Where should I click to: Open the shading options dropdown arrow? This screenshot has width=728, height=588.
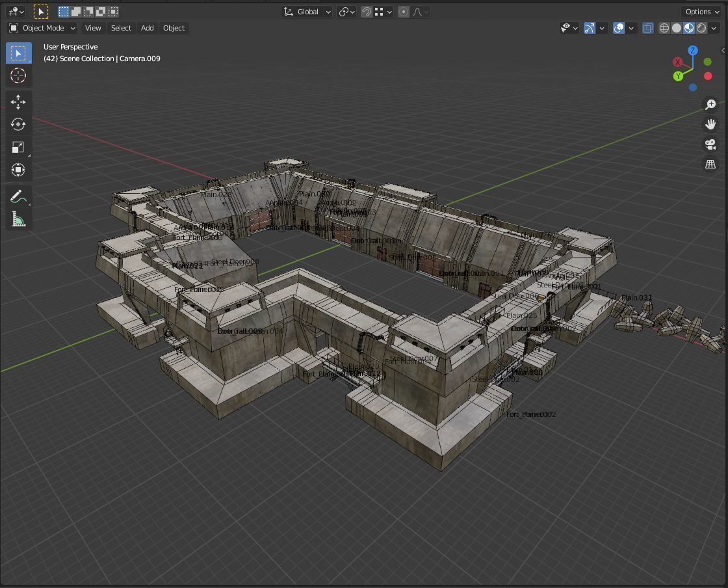(714, 29)
